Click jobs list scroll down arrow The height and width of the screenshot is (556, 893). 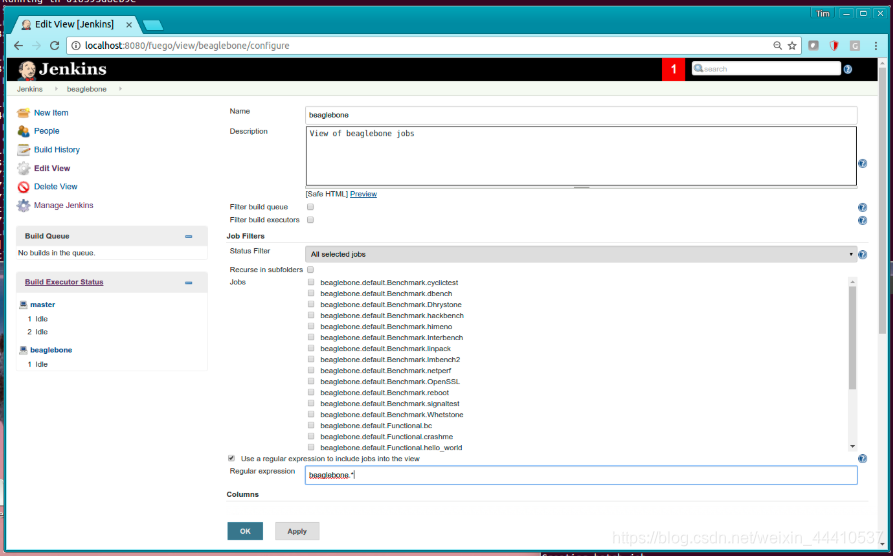[x=852, y=447]
